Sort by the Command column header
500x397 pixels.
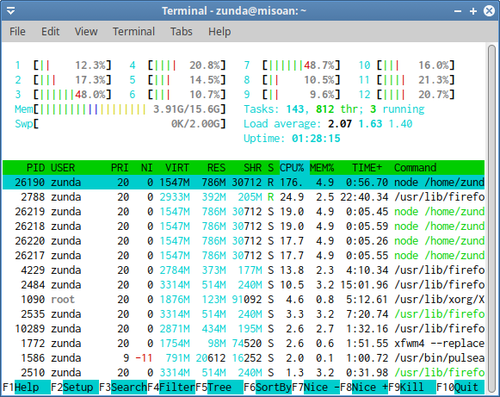pyautogui.click(x=415, y=167)
